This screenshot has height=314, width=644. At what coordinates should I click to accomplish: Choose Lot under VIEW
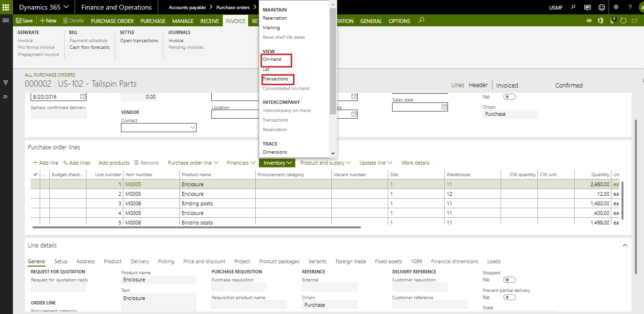pyautogui.click(x=266, y=69)
